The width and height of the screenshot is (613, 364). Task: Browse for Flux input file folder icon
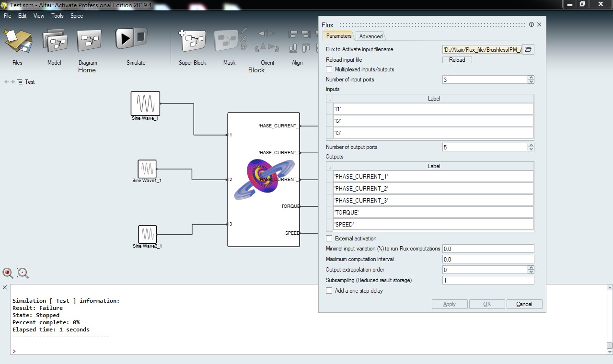click(528, 49)
